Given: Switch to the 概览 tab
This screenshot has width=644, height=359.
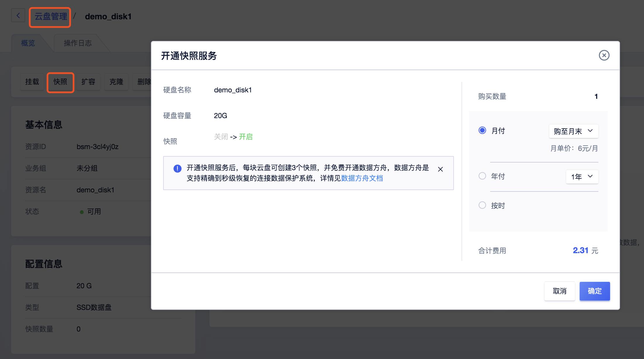Looking at the screenshot, I should 28,43.
